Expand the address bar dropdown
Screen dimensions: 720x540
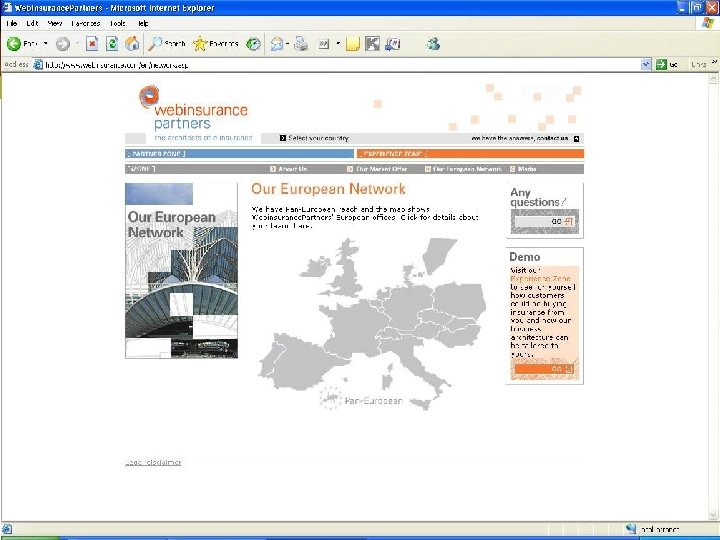646,64
